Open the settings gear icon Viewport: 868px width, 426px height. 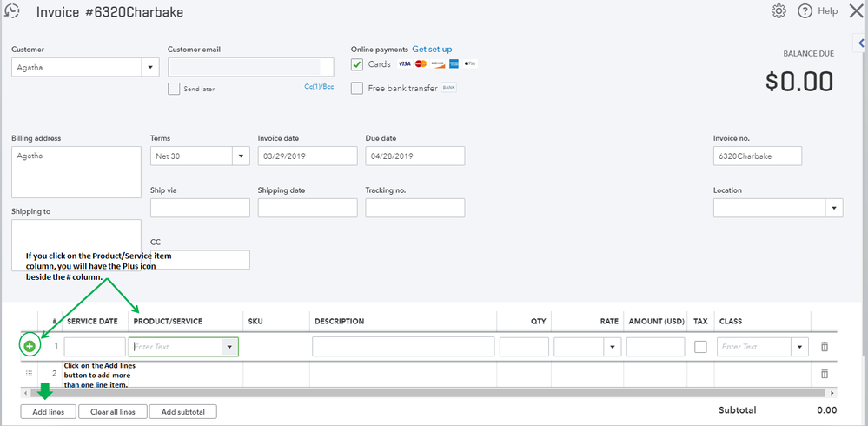tap(779, 11)
